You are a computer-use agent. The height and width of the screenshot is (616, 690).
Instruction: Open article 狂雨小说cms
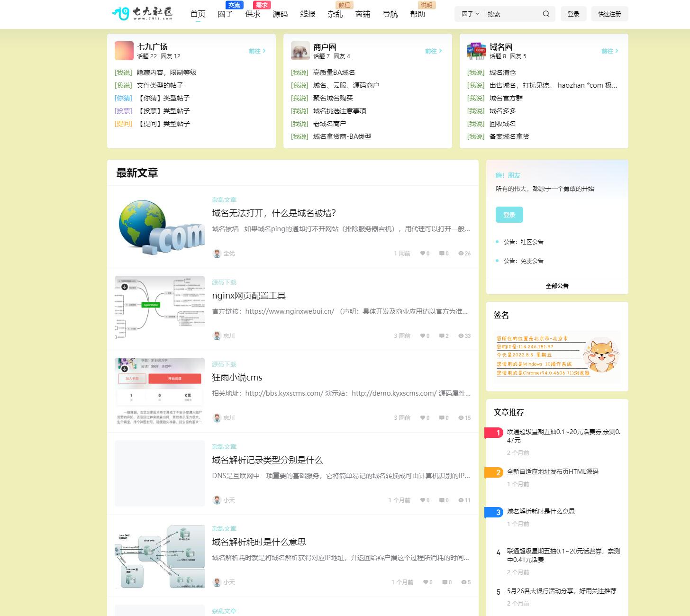click(237, 378)
